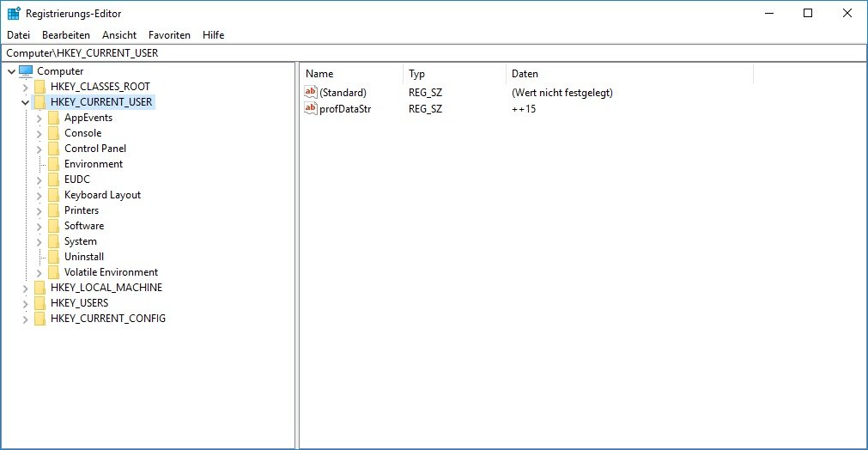
Task: Collapse the Computer root node
Action: (11, 71)
